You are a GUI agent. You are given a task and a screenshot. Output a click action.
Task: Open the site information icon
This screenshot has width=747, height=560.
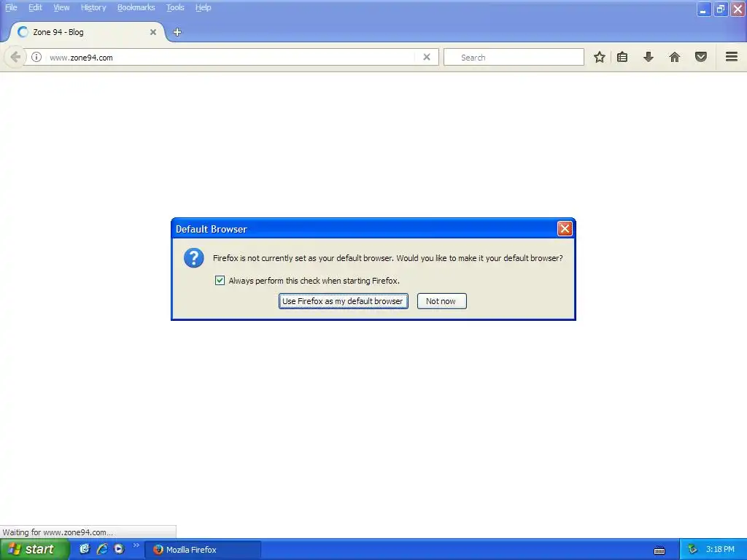tap(36, 57)
